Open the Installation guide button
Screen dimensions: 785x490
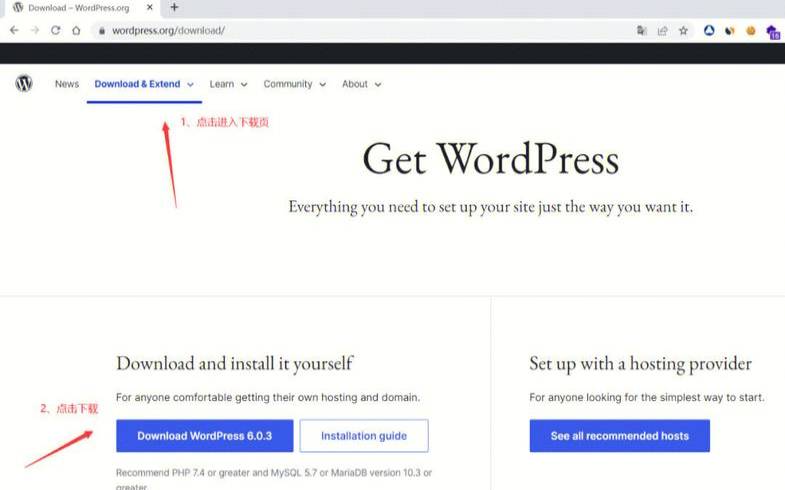point(364,436)
